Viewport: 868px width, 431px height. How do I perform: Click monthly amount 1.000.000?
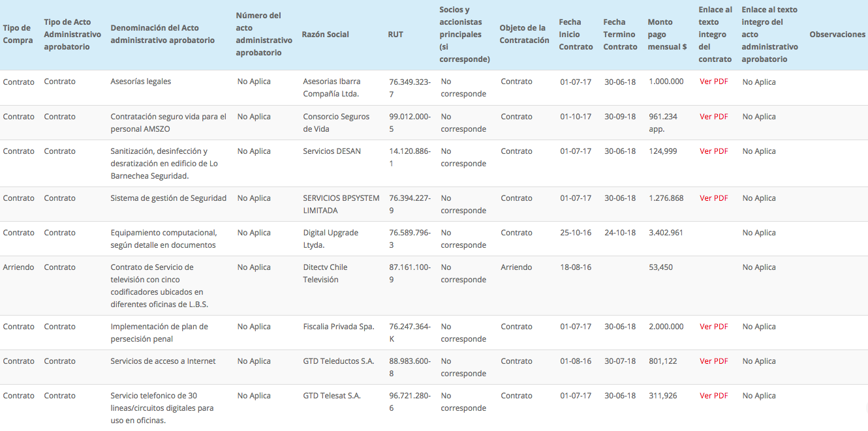(x=666, y=82)
